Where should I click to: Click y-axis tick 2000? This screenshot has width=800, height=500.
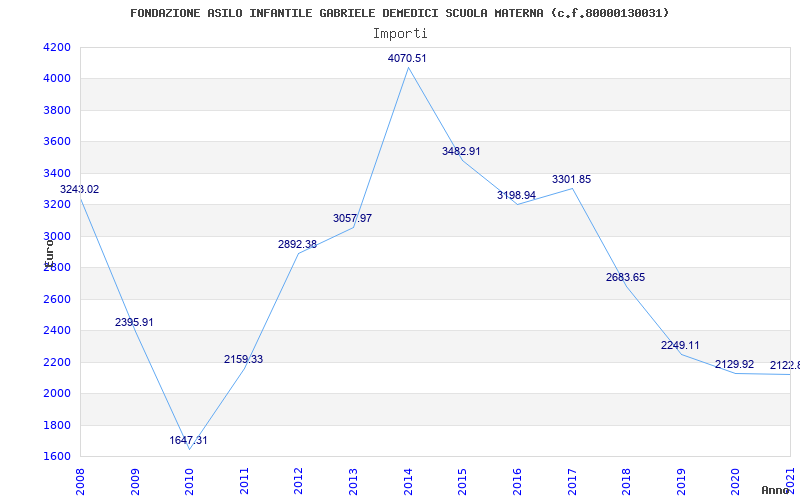55,394
